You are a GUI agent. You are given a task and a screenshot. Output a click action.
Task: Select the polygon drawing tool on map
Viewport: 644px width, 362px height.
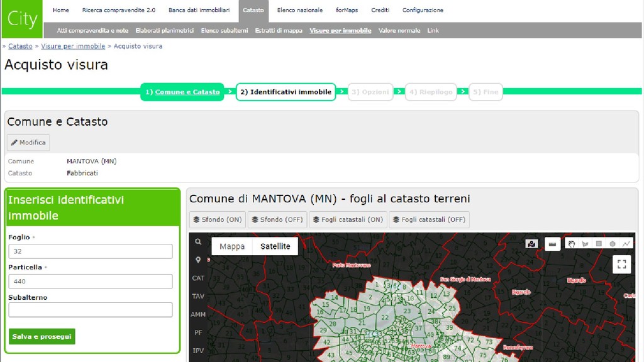[x=585, y=244]
